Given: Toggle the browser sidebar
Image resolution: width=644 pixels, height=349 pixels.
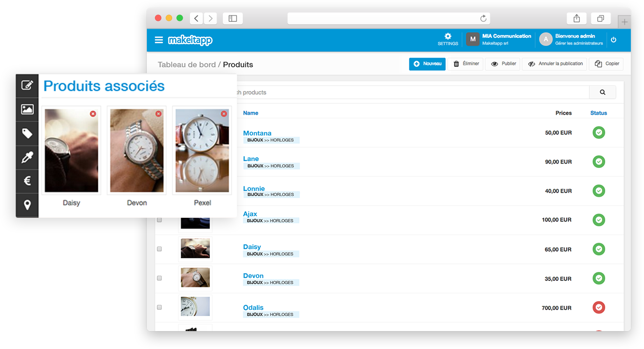Looking at the screenshot, I should point(233,18).
